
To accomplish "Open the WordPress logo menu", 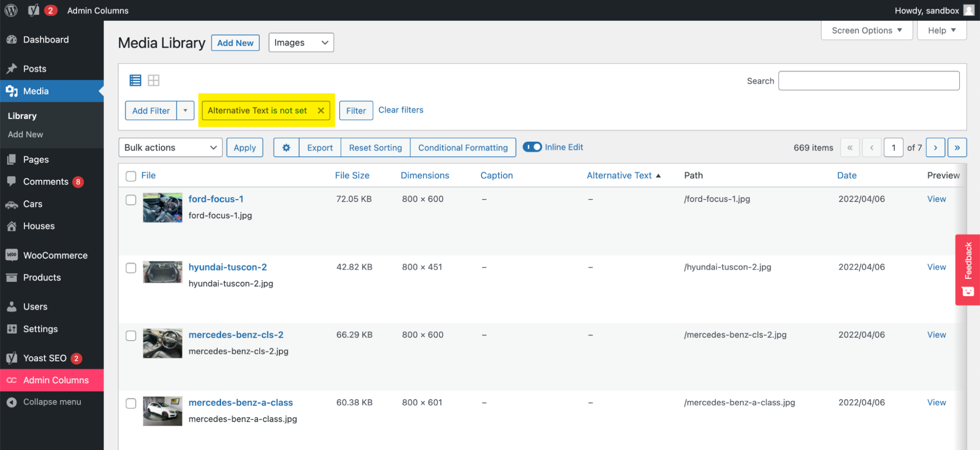I will click(x=11, y=10).
